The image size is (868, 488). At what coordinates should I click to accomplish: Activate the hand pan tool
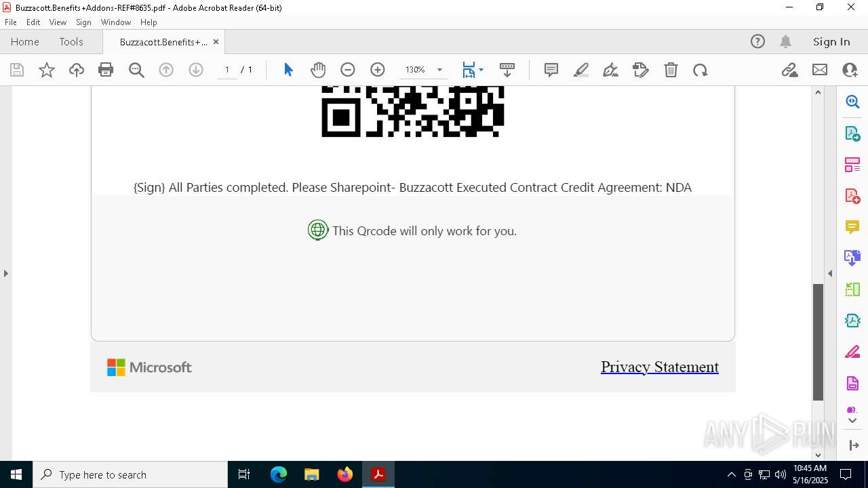(x=318, y=70)
